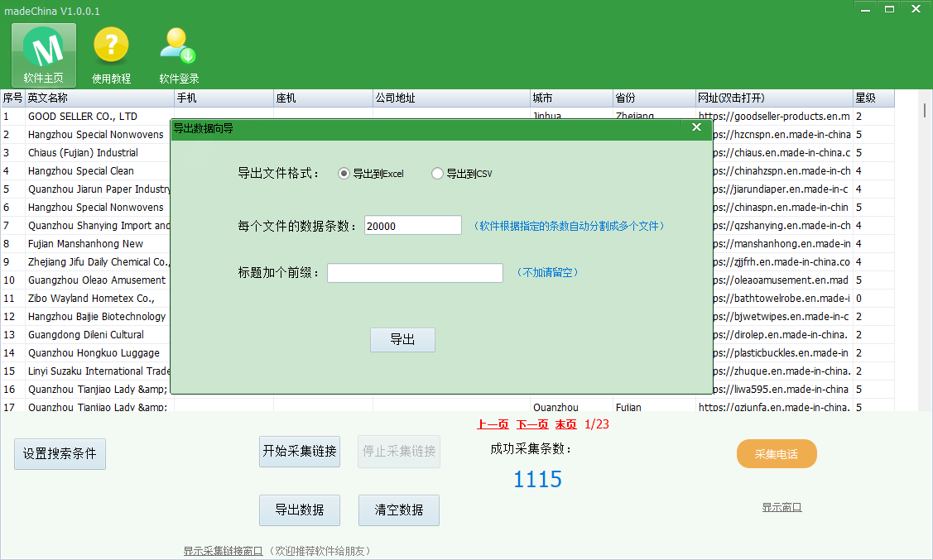Click 导出数据 button

[300, 510]
